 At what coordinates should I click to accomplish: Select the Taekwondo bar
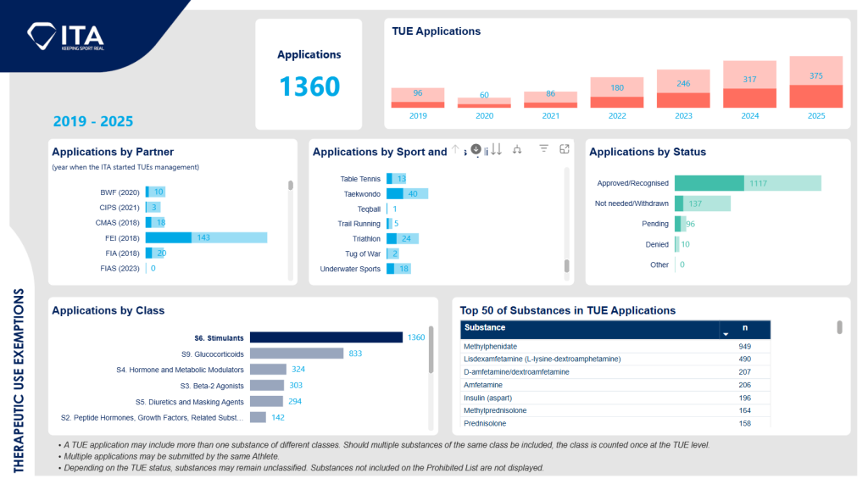click(405, 194)
